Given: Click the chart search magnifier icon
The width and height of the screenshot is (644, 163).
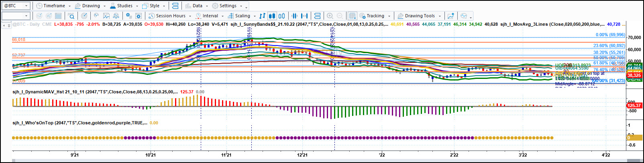Looking at the screenshot, I should [71, 16].
